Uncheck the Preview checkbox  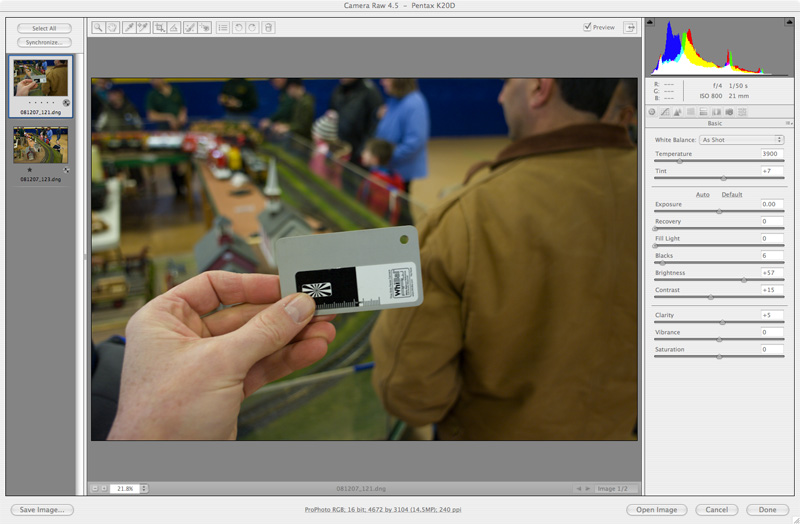coord(587,27)
